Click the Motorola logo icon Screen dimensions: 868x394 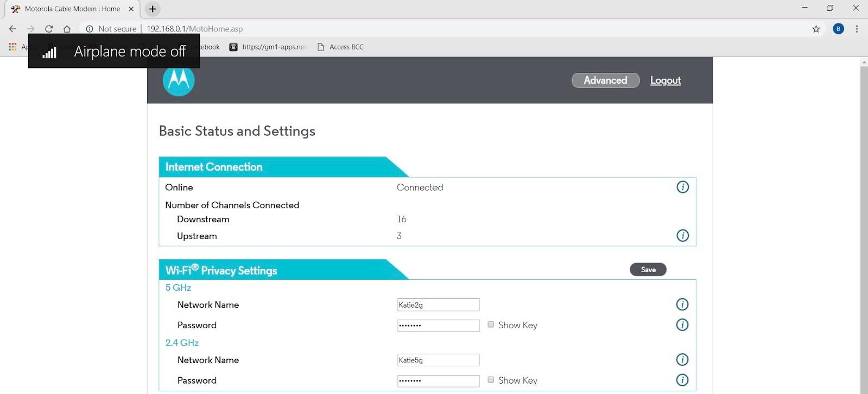click(179, 80)
